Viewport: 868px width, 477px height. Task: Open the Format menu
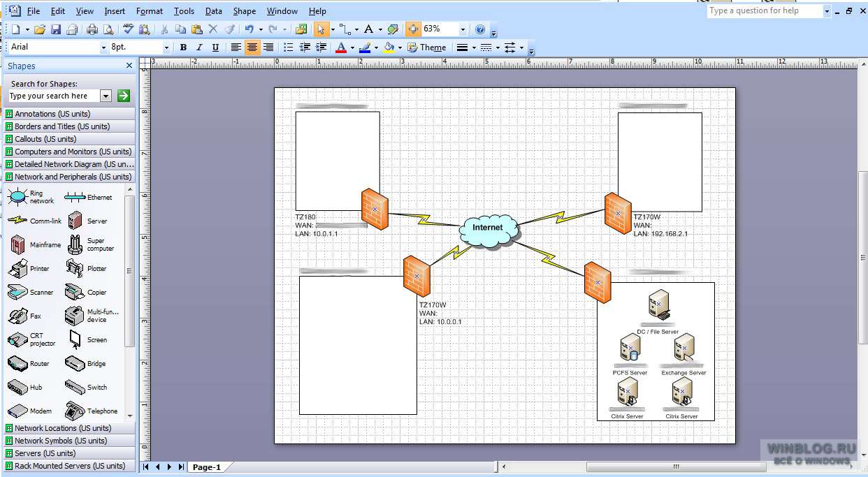click(150, 11)
